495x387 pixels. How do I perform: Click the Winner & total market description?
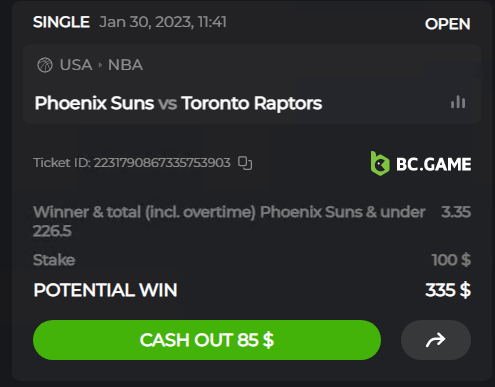tap(229, 221)
